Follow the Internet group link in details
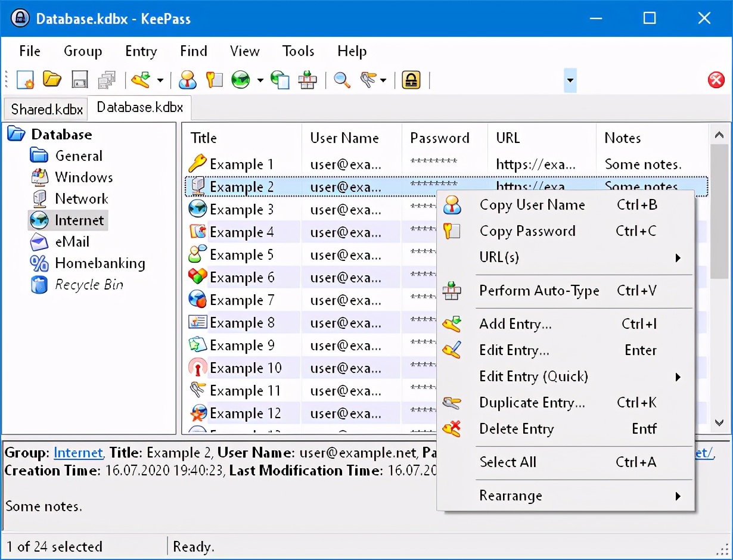The width and height of the screenshot is (733, 560). (x=78, y=453)
